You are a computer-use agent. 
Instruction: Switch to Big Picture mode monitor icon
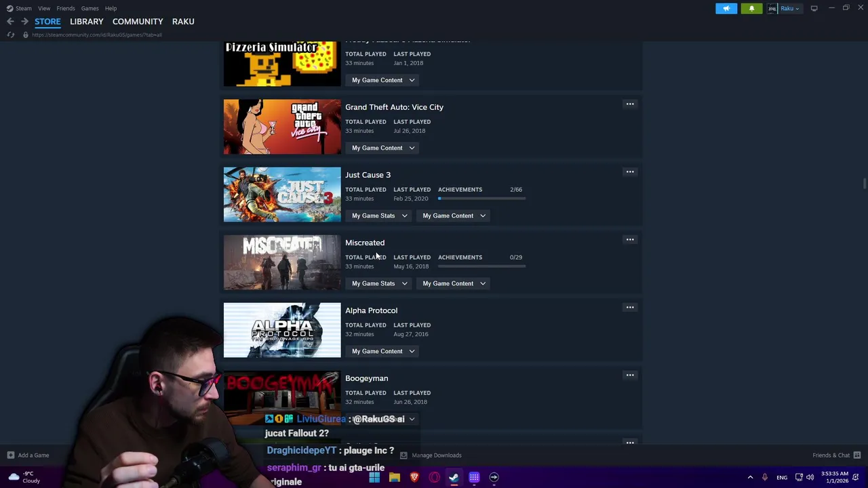click(814, 8)
